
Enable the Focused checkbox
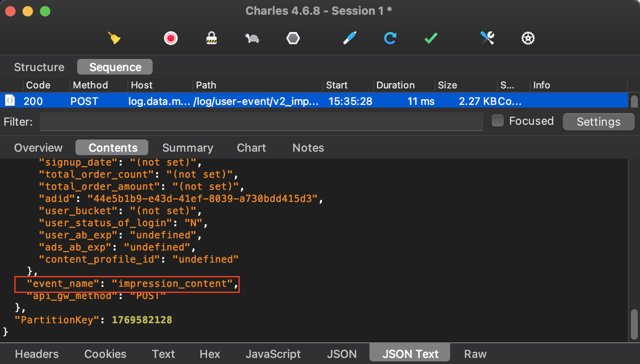click(x=498, y=120)
